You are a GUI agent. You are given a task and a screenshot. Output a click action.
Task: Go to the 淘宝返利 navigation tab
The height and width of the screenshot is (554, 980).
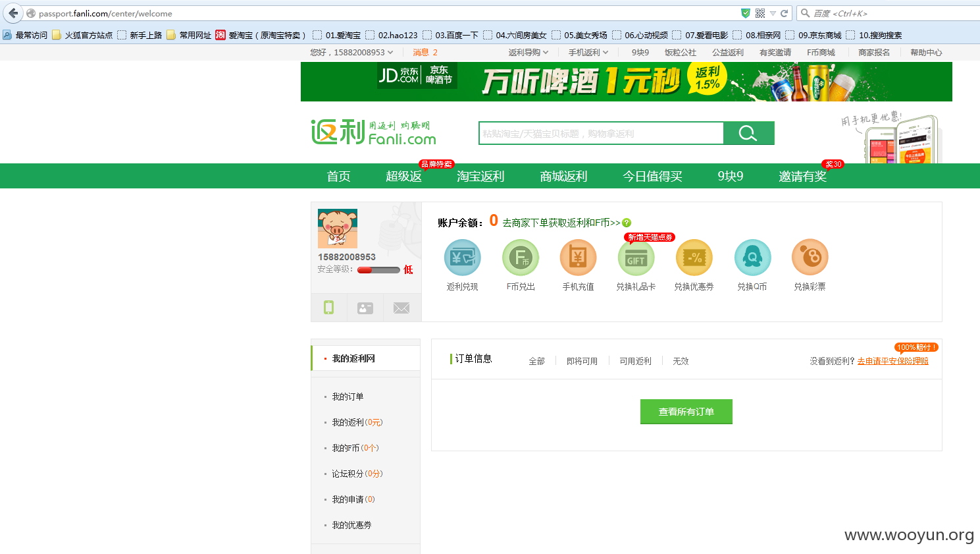(480, 176)
